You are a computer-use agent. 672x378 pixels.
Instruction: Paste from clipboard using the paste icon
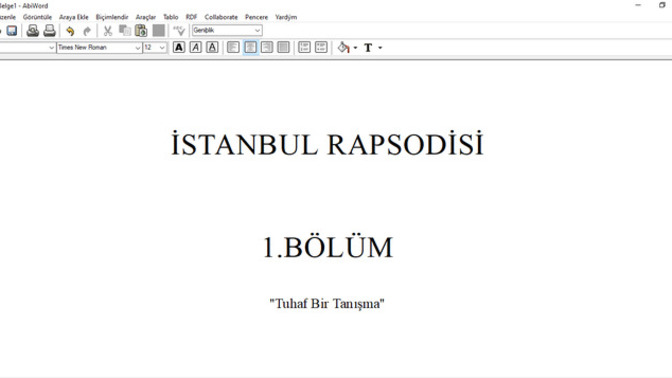point(141,30)
